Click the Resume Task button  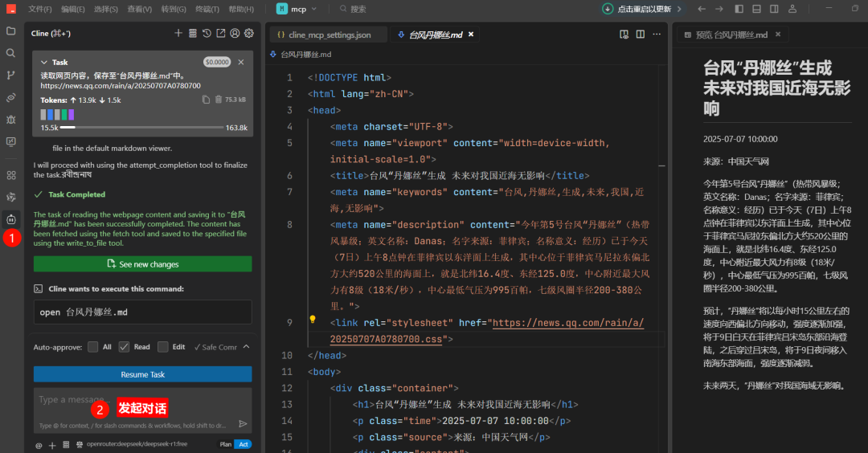pyautogui.click(x=142, y=374)
